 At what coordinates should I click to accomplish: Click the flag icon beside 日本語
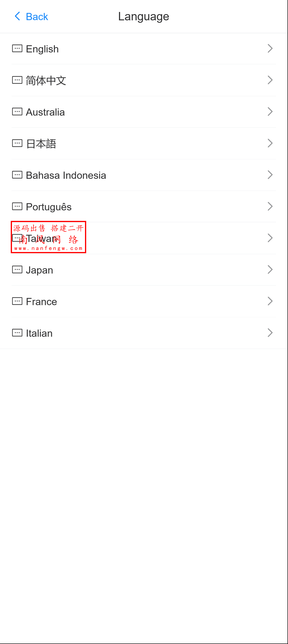pos(17,143)
